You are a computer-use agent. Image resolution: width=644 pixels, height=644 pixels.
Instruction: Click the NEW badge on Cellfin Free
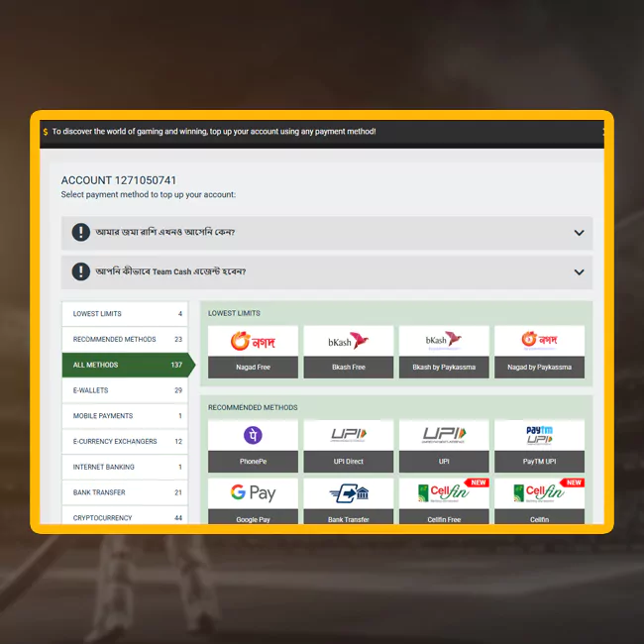pos(478,483)
